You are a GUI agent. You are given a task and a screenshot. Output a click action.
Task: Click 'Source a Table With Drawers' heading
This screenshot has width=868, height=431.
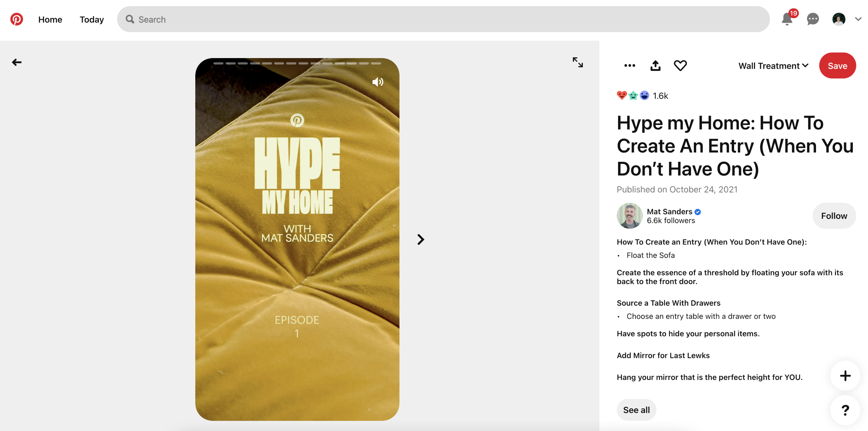[x=668, y=303]
